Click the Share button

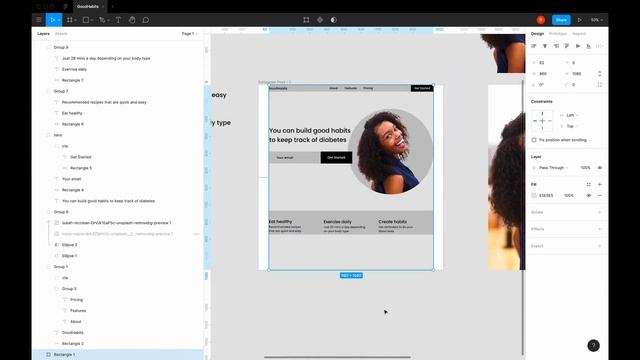point(561,20)
